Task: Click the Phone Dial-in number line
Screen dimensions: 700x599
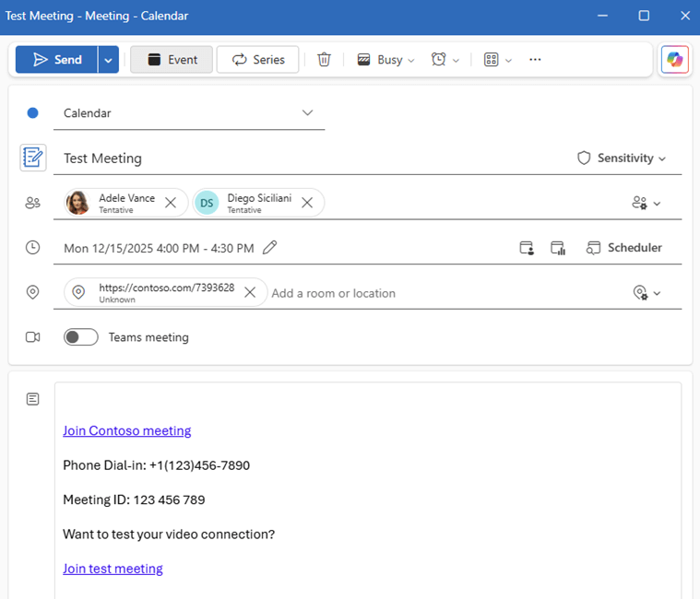Action: pyautogui.click(x=156, y=465)
